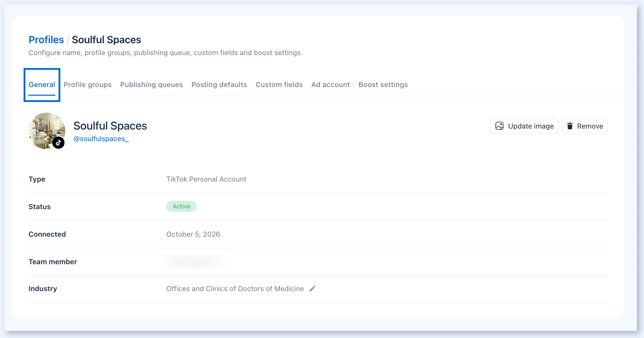644x338 pixels.
Task: Click the Configure name description text
Action: pyautogui.click(x=166, y=53)
